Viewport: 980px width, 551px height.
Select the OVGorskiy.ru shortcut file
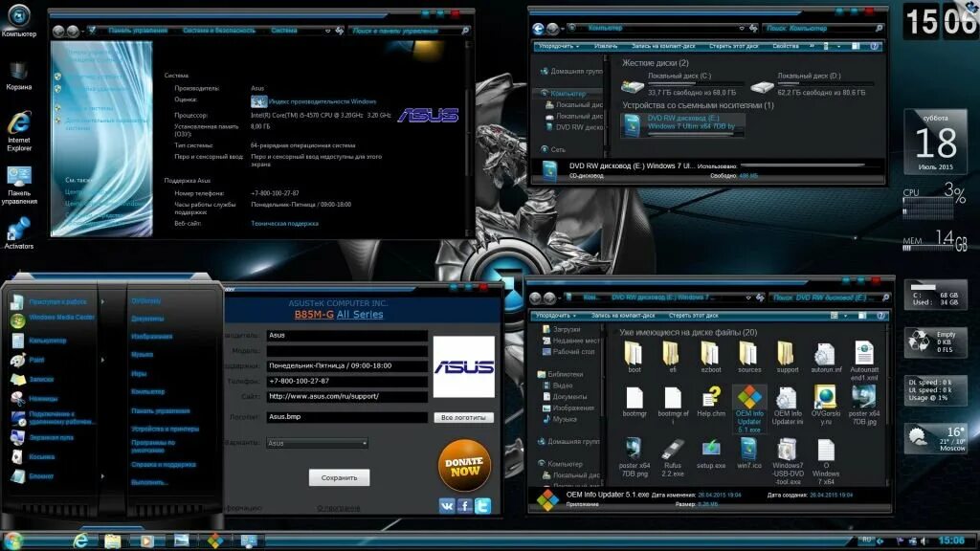(x=826, y=406)
